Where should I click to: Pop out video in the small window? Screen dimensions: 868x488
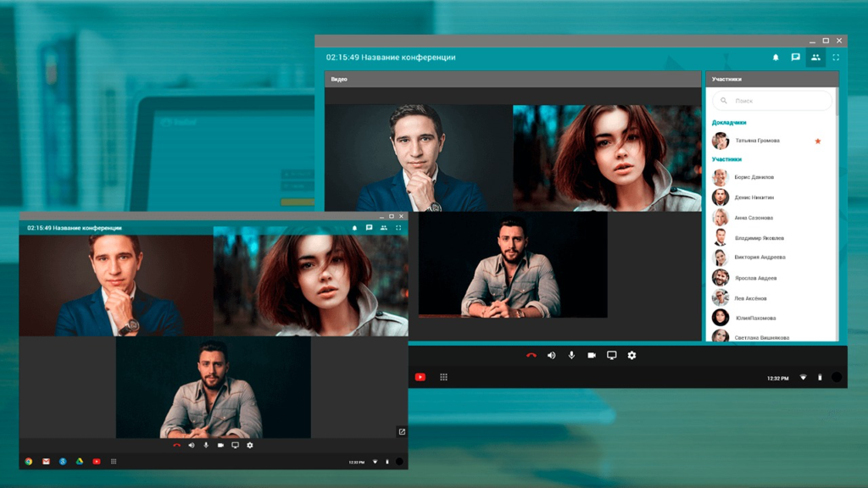click(402, 431)
